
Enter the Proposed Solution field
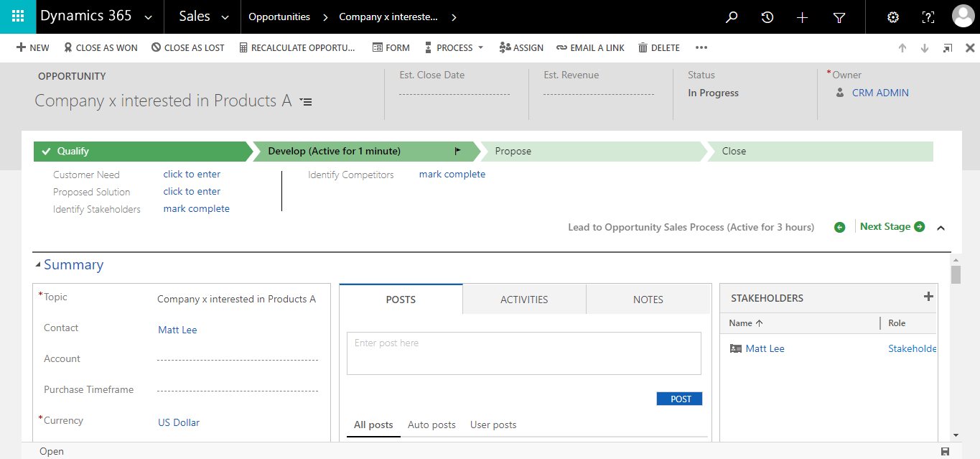tap(192, 192)
